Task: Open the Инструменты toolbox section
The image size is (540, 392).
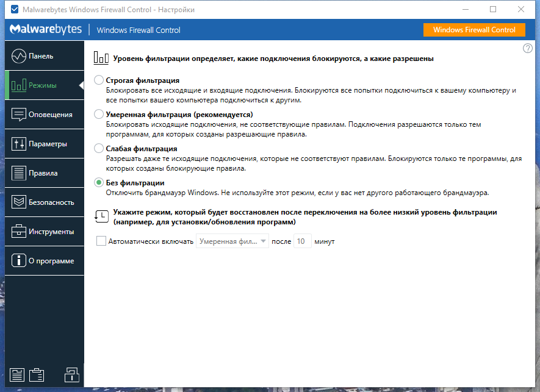Action: (45, 231)
